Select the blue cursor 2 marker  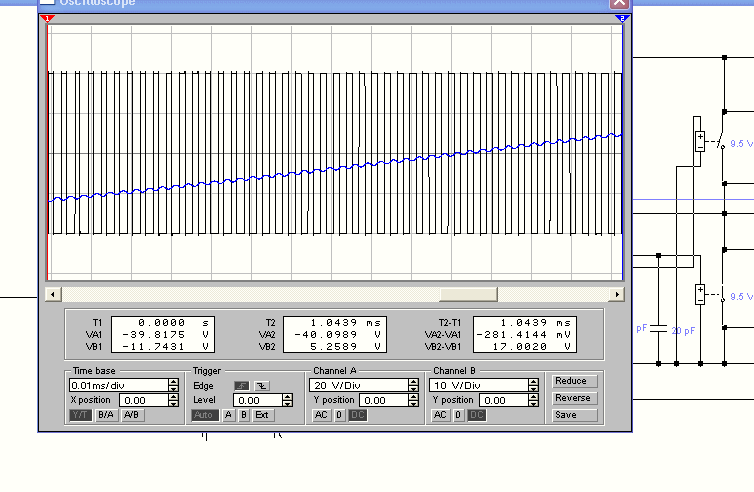(x=622, y=18)
